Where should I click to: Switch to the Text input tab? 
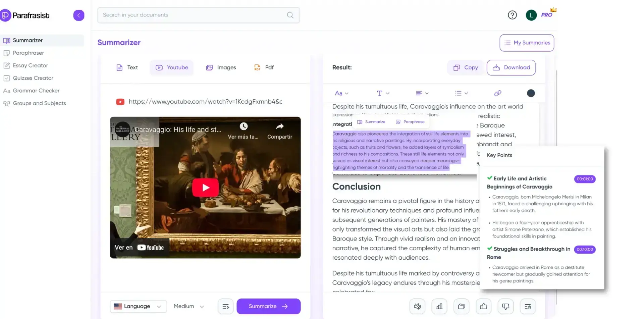coord(127,67)
